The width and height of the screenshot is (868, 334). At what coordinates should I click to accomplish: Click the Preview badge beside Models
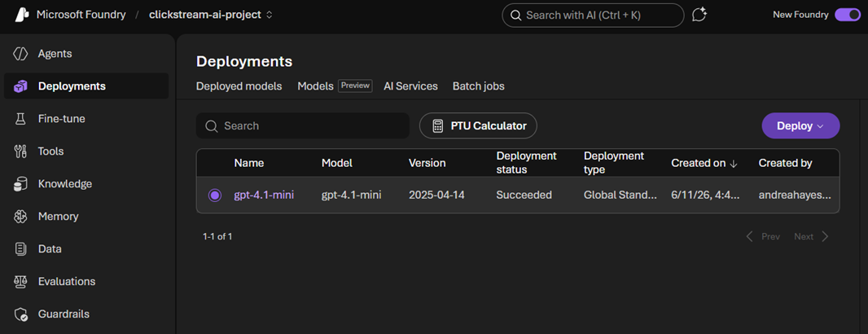[x=355, y=86]
